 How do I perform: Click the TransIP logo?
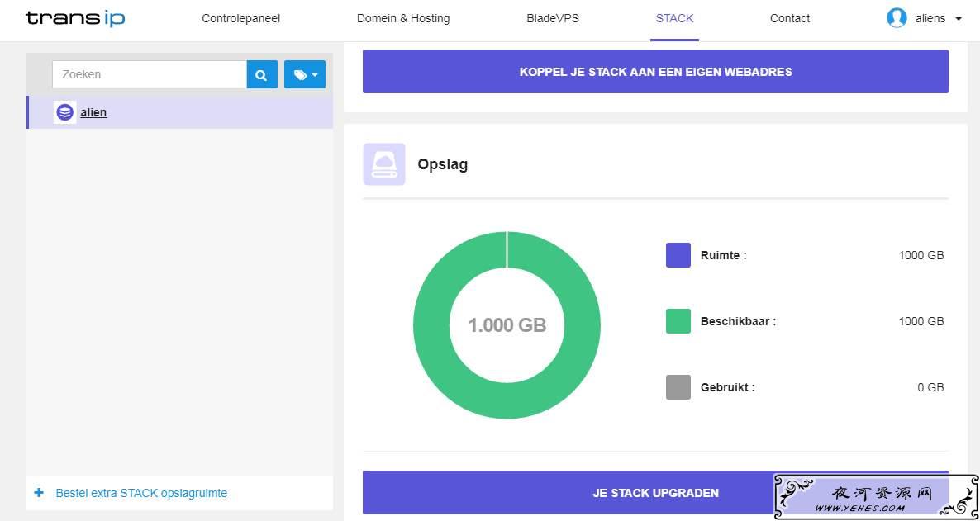75,19
